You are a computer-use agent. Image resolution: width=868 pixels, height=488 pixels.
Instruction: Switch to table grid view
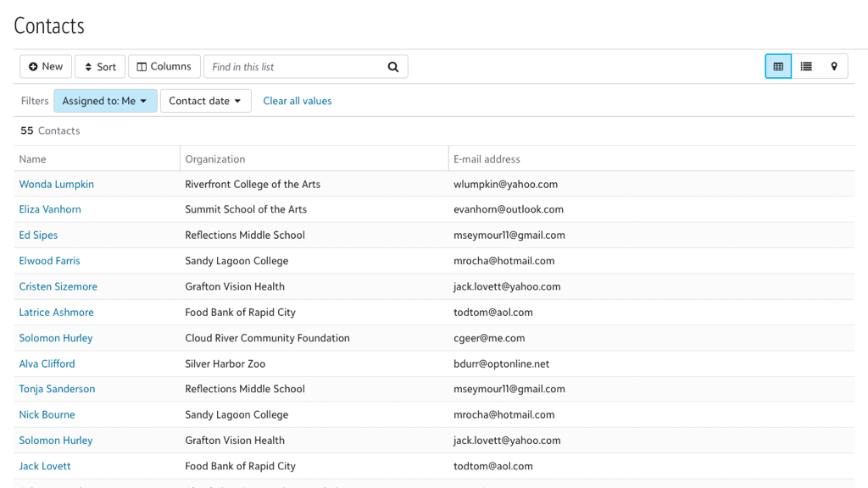coord(778,67)
